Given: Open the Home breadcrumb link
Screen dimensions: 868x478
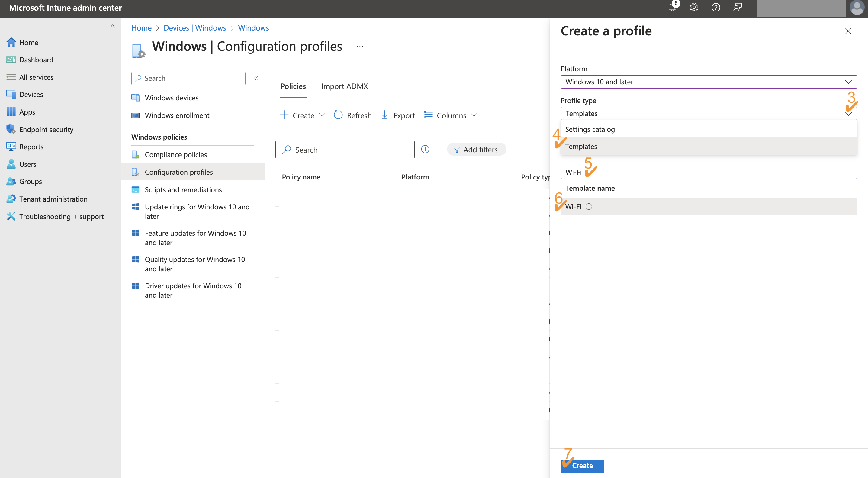Looking at the screenshot, I should pyautogui.click(x=141, y=27).
